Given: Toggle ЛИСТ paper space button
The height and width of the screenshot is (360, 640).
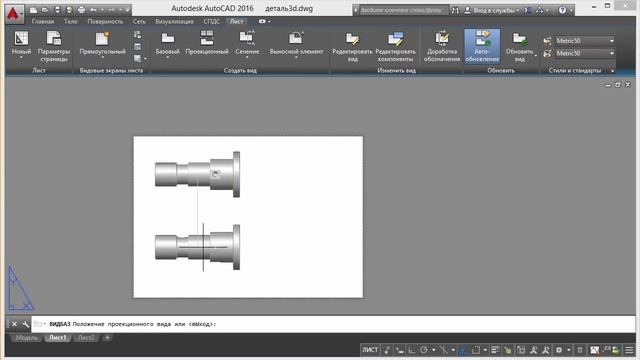Looking at the screenshot, I should point(370,350).
